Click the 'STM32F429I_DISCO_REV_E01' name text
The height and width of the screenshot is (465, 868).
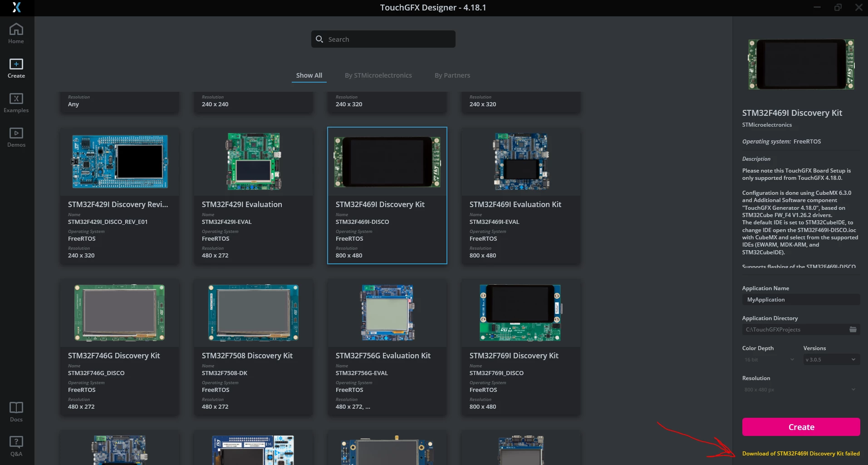click(x=108, y=222)
